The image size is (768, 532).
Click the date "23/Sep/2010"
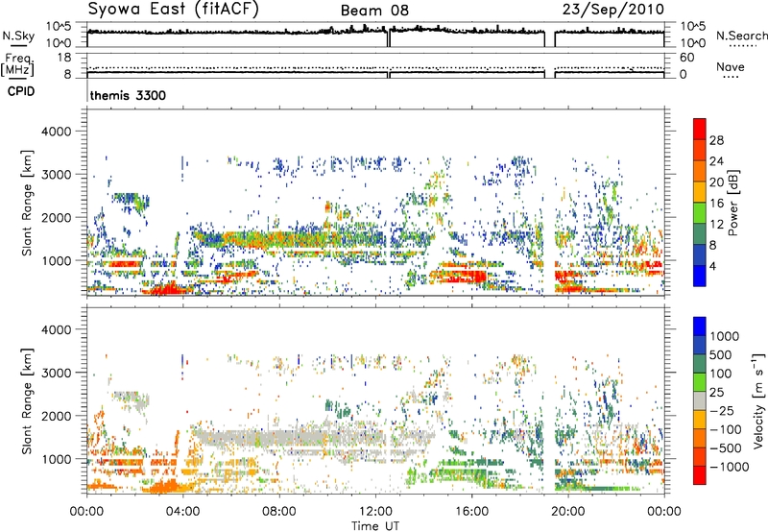[x=612, y=10]
